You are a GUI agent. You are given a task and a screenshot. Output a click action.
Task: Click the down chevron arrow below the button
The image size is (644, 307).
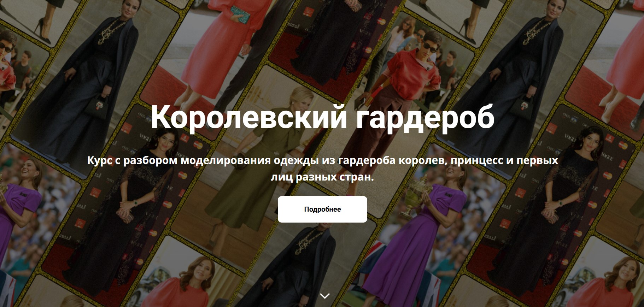pyautogui.click(x=324, y=295)
